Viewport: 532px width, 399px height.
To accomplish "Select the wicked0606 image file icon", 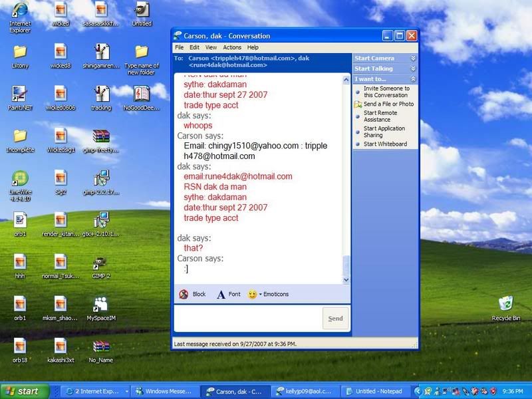I will pyautogui.click(x=61, y=98).
